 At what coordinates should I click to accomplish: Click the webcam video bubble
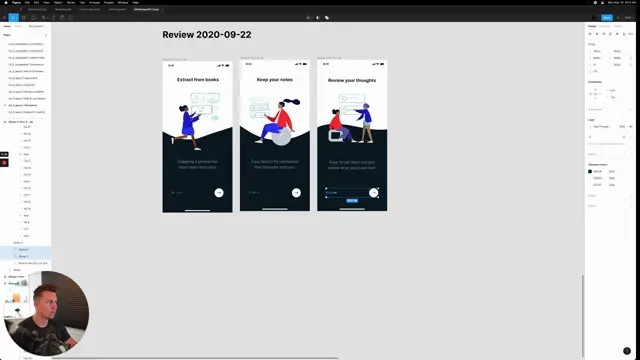coord(46,313)
